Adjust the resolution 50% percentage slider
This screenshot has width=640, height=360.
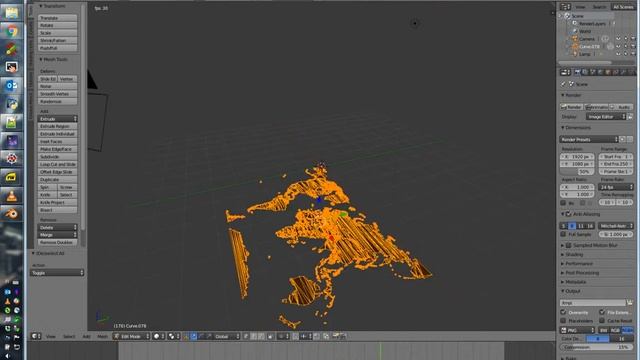(577, 172)
